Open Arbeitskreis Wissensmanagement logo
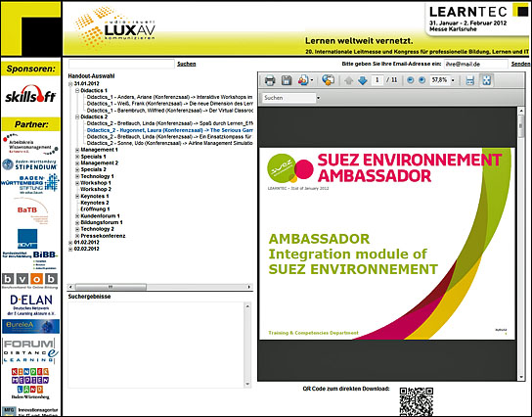Viewport: 532px width, 417px height. coord(30,144)
